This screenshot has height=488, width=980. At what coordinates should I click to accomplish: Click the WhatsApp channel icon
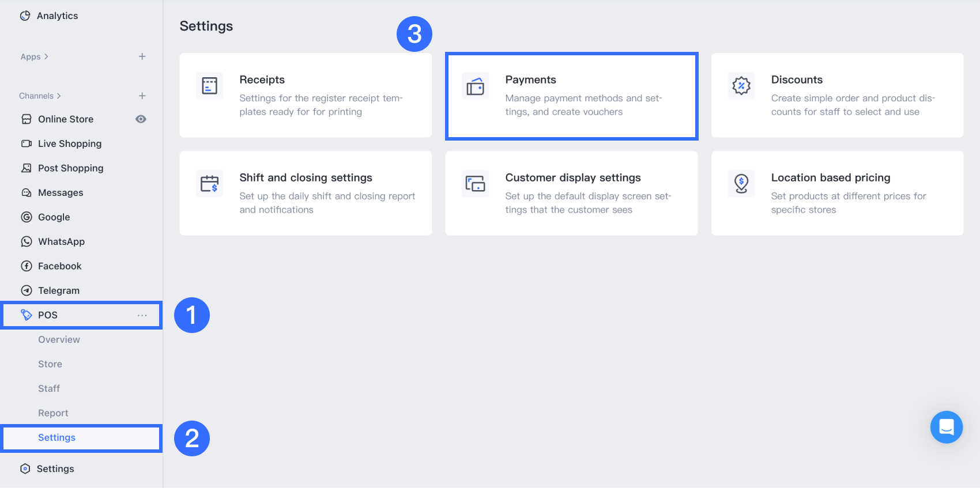pos(27,241)
